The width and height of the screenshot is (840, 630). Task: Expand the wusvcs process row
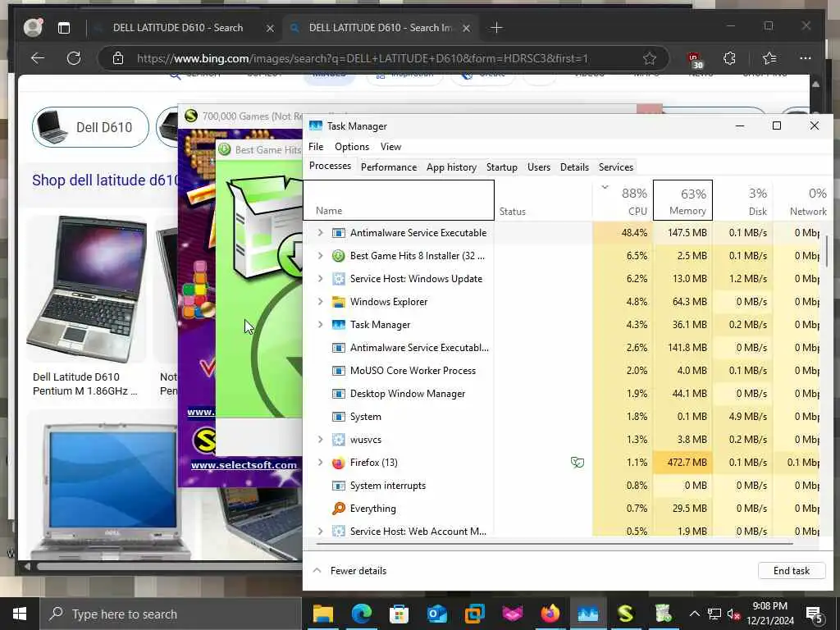(x=321, y=440)
